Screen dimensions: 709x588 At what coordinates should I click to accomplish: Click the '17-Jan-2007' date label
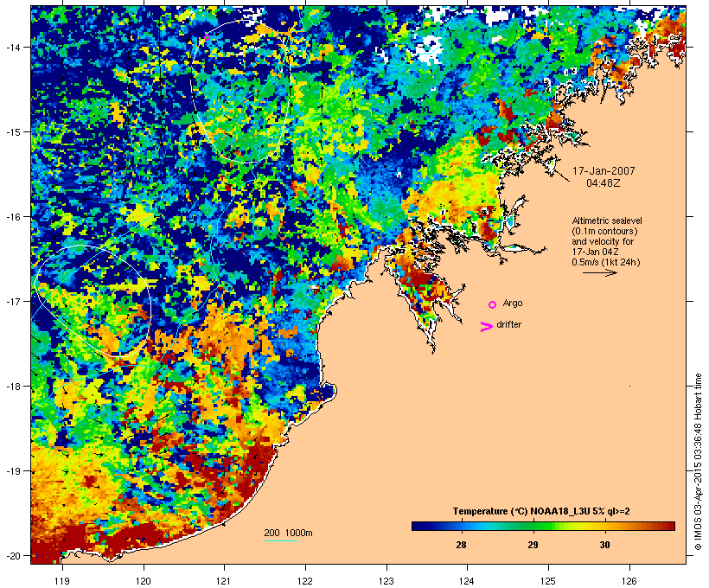pos(604,171)
